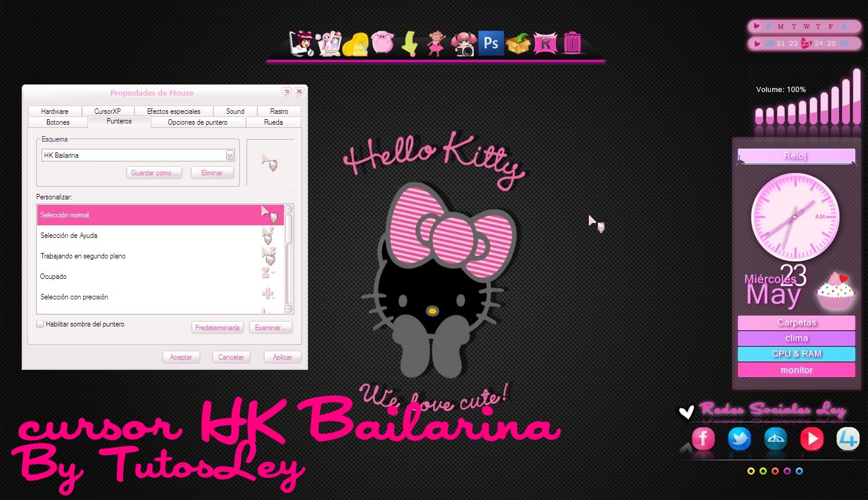
Task: Click the Cancelar button
Action: pos(231,357)
